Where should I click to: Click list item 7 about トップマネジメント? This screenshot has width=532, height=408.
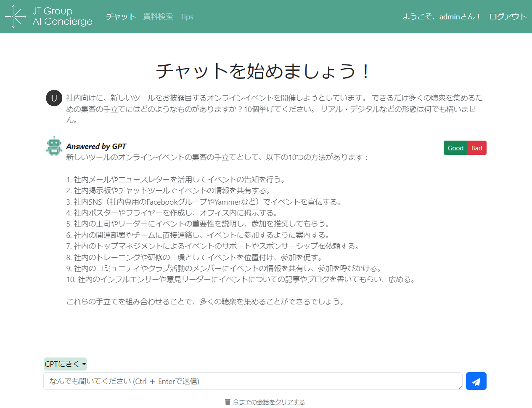tap(213, 246)
